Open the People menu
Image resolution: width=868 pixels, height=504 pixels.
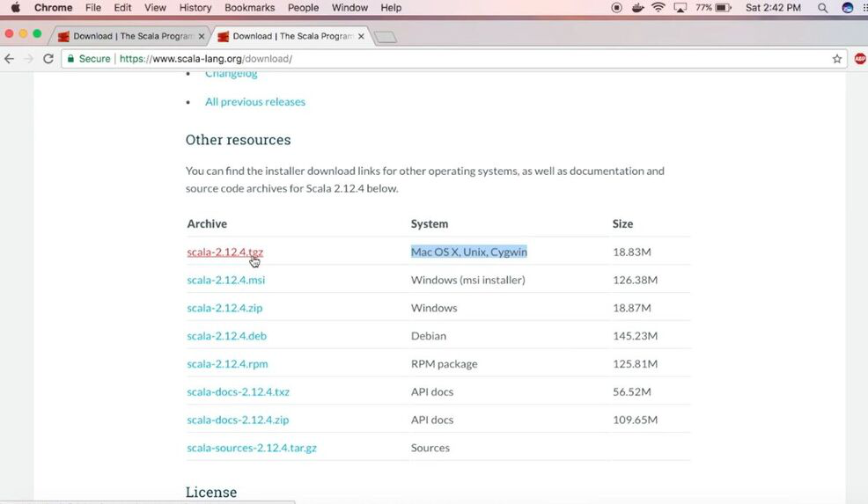pyautogui.click(x=303, y=8)
